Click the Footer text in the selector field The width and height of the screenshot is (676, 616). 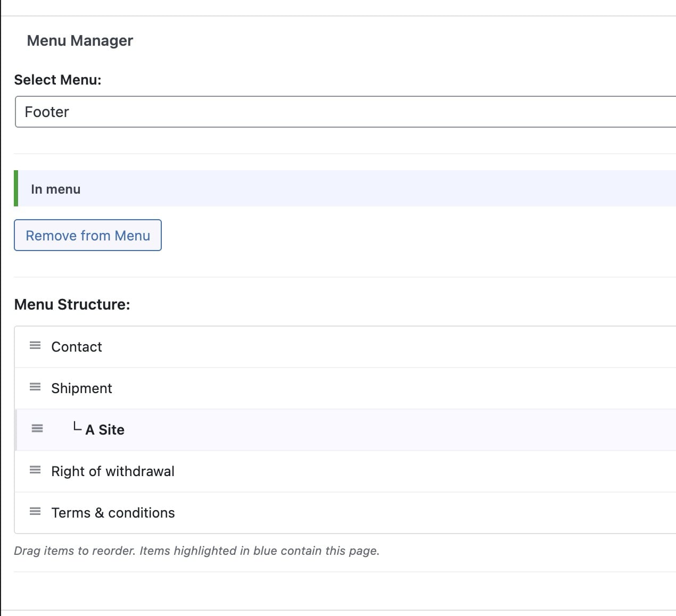coord(47,112)
